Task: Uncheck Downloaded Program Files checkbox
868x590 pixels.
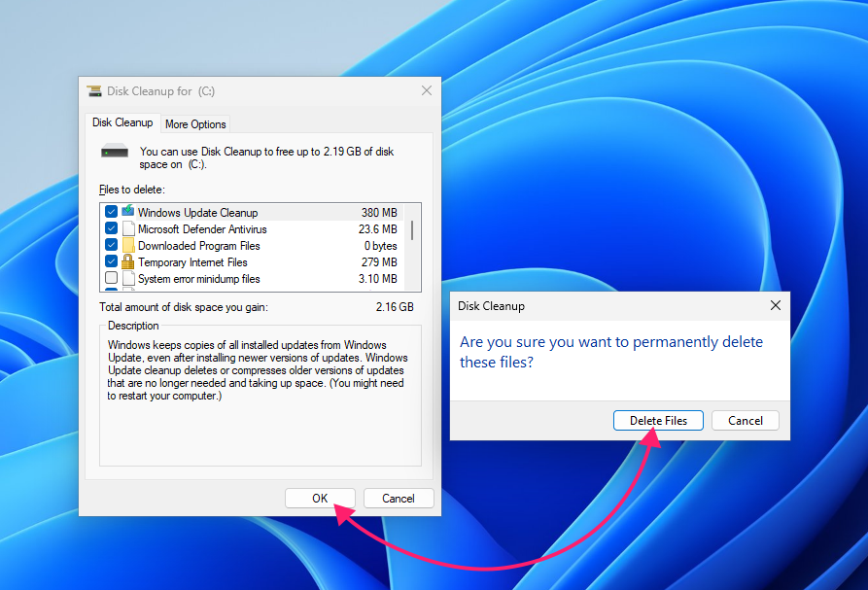Action: [x=111, y=245]
